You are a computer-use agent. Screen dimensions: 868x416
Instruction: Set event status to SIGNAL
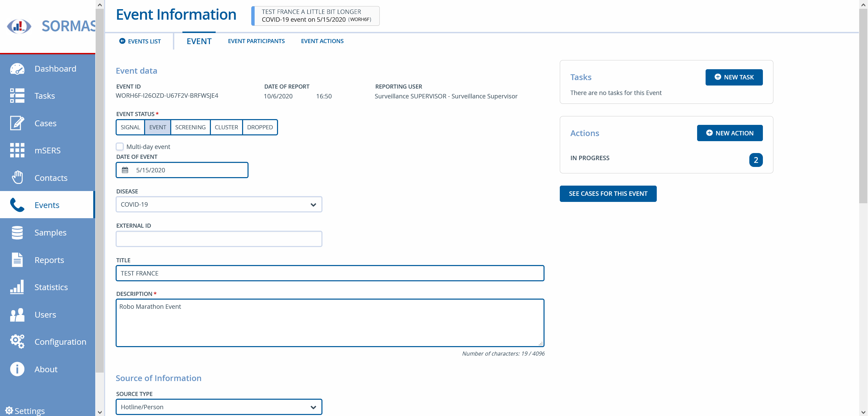pyautogui.click(x=130, y=127)
